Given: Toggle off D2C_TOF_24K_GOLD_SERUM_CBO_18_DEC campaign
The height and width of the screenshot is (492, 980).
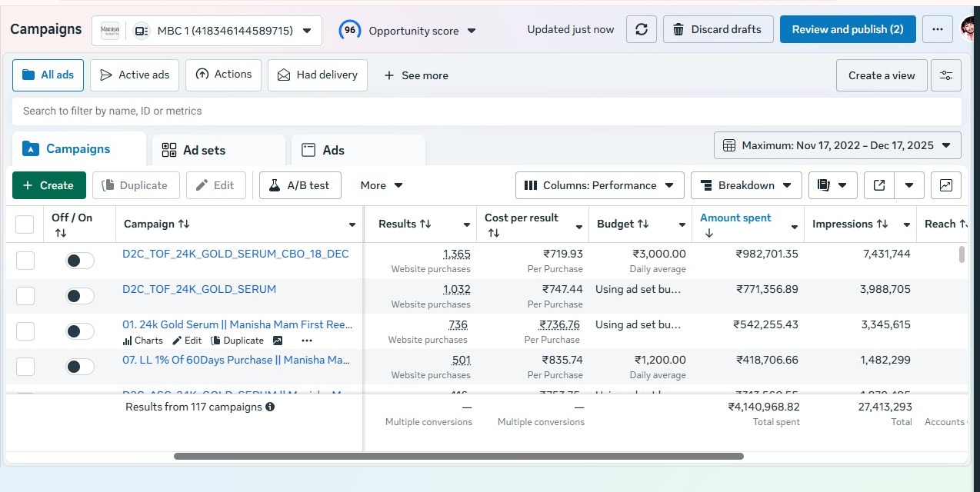Looking at the screenshot, I should tap(79, 261).
